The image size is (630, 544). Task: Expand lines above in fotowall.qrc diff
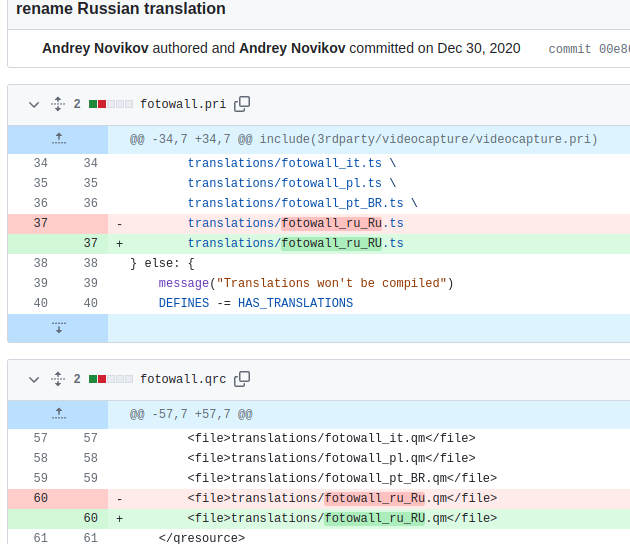pyautogui.click(x=58, y=413)
